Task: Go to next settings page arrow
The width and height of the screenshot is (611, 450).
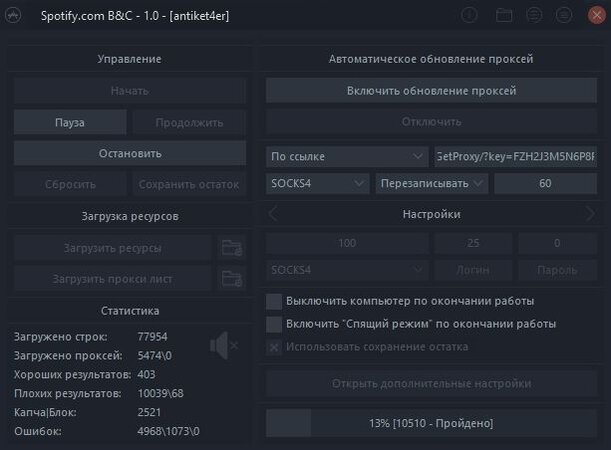Action: pos(590,214)
